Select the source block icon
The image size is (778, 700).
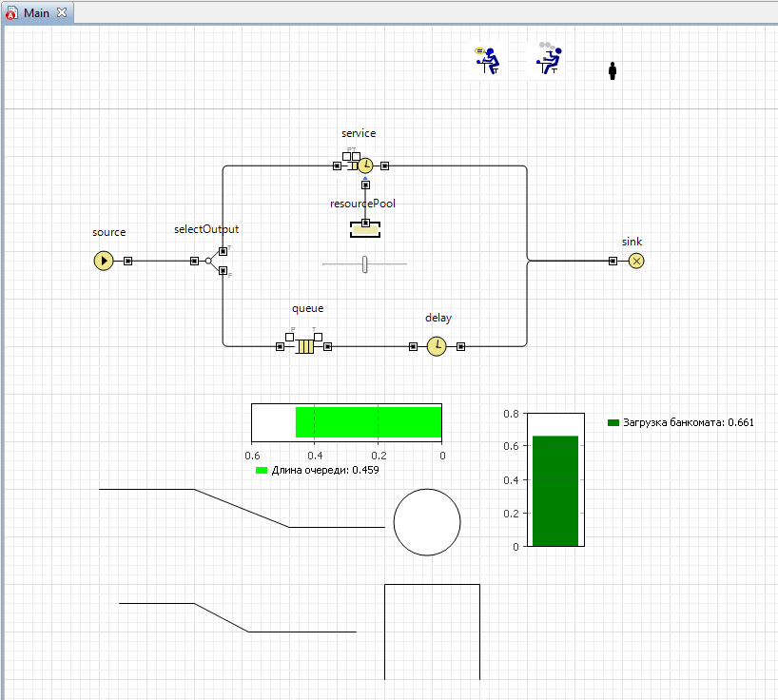click(x=104, y=261)
